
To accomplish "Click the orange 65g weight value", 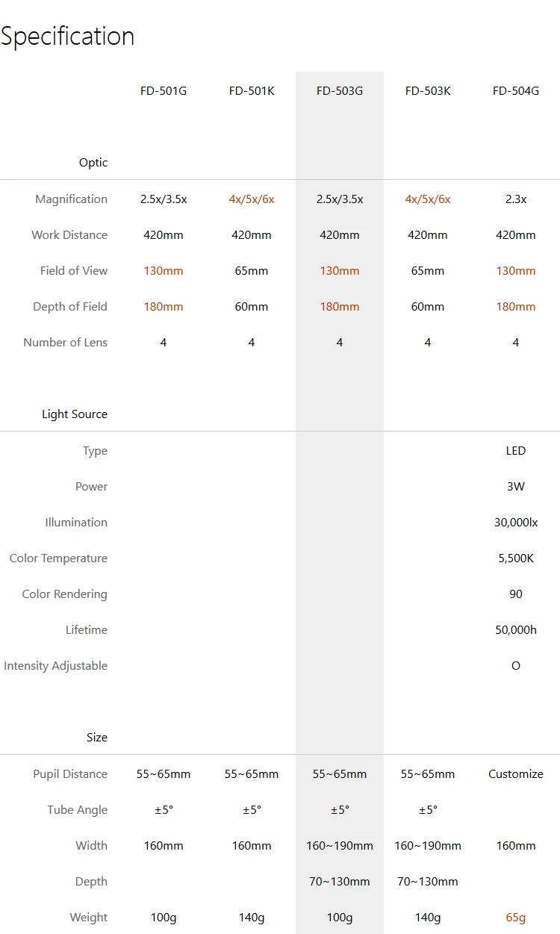I will (516, 918).
